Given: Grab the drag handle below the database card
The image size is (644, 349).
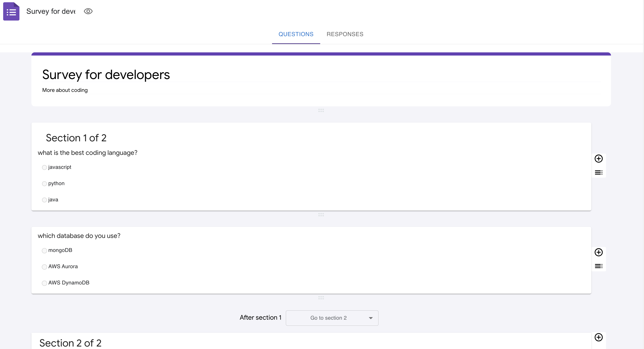Looking at the screenshot, I should 321,298.
